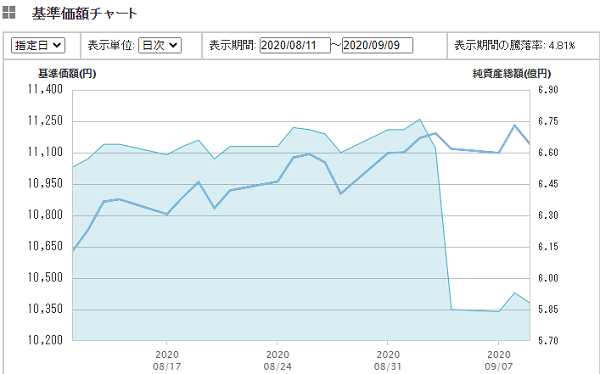Click the 6.75 right axis value

click(x=548, y=121)
